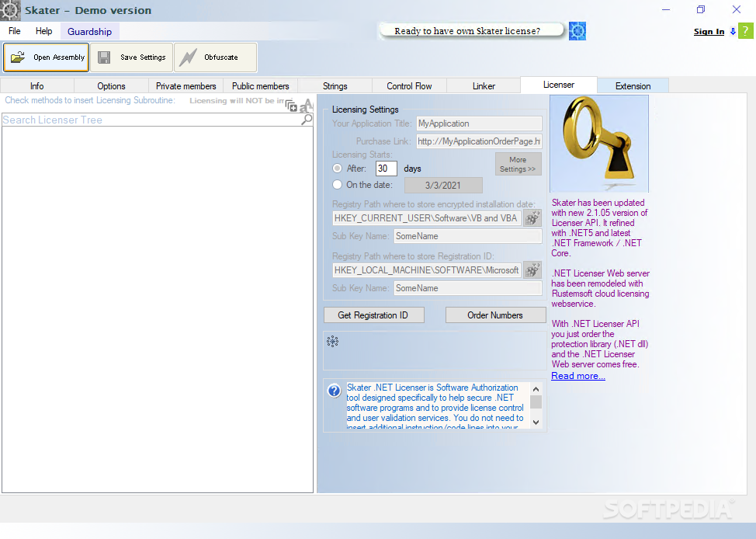Viewport: 756px width, 539px height.
Task: Select the 'On the date:' radio button
Action: [337, 185]
